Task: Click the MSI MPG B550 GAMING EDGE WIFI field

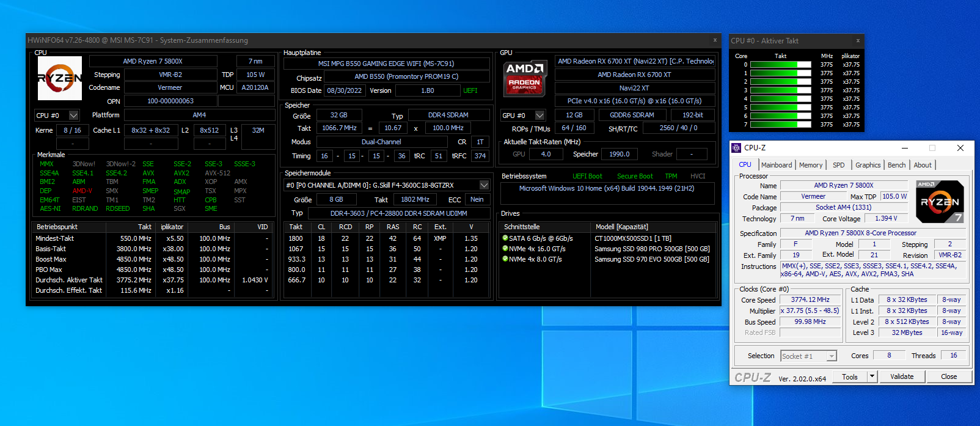Action: click(386, 64)
